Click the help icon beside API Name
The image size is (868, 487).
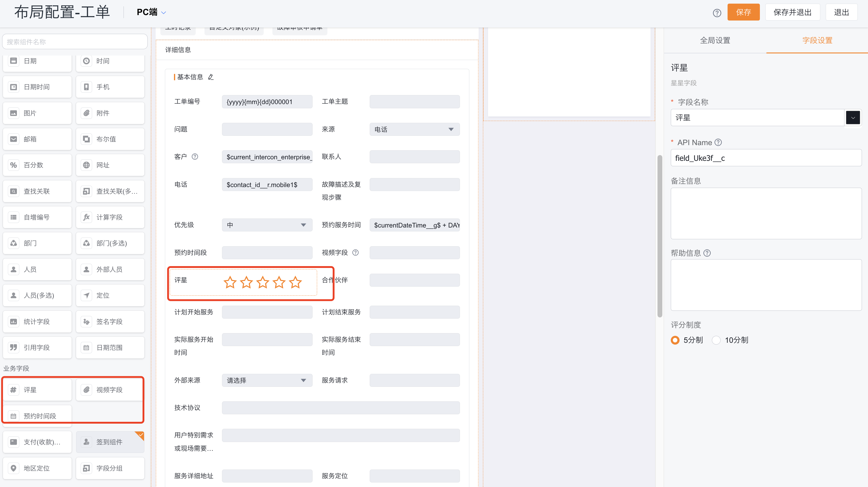click(718, 142)
